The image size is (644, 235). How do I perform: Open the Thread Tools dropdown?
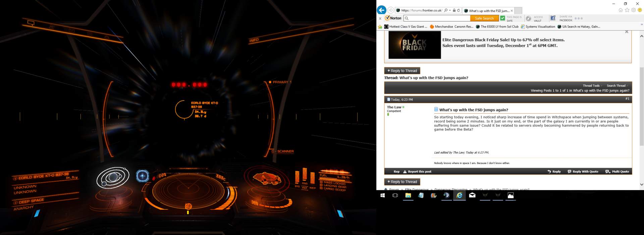click(x=592, y=85)
